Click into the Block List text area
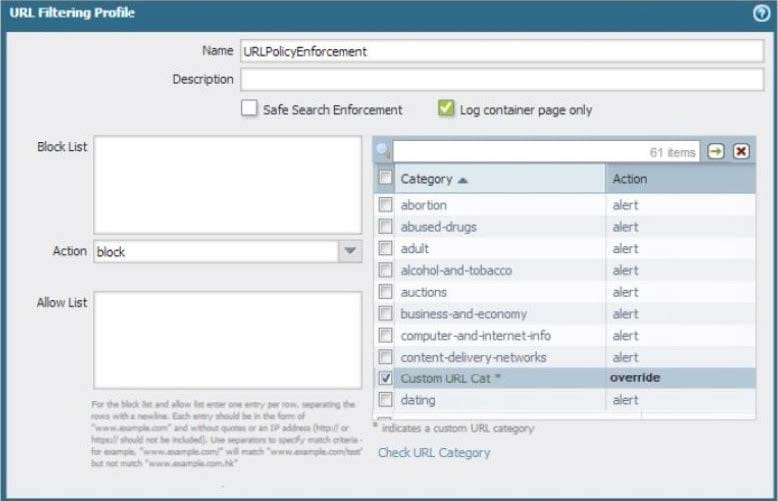 (228, 185)
